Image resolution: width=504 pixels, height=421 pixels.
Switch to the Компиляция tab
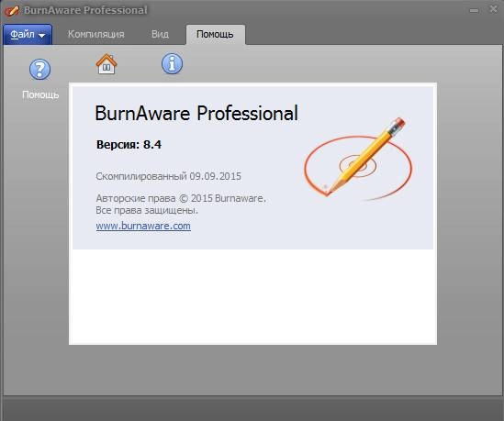[x=95, y=34]
